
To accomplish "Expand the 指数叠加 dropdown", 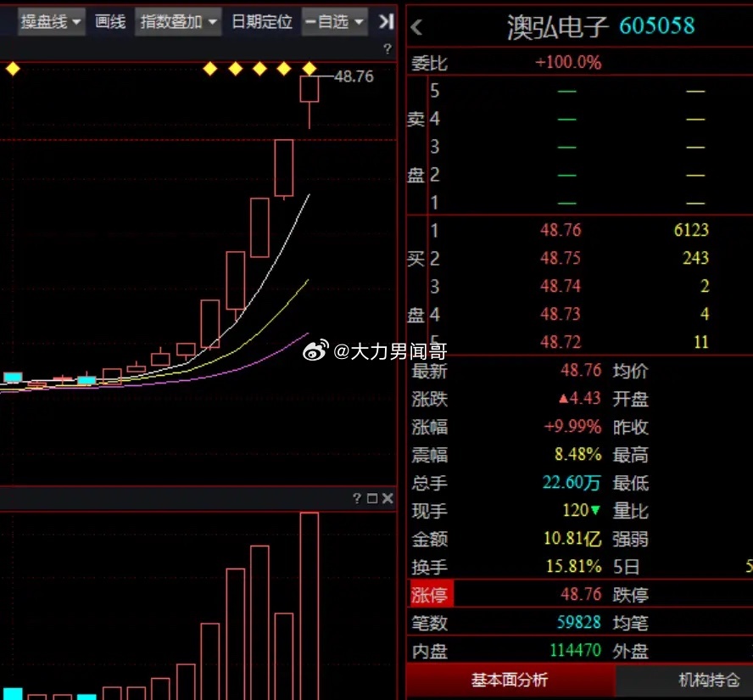I will click(178, 21).
